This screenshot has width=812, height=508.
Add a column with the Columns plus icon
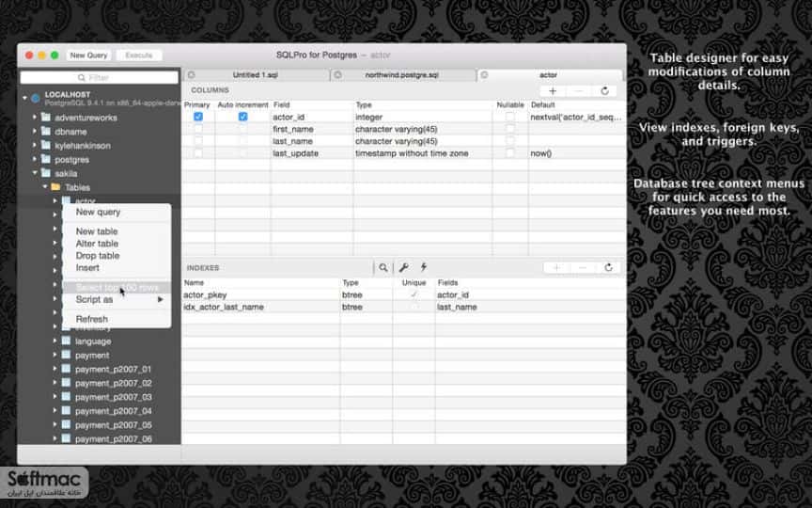coord(553,91)
